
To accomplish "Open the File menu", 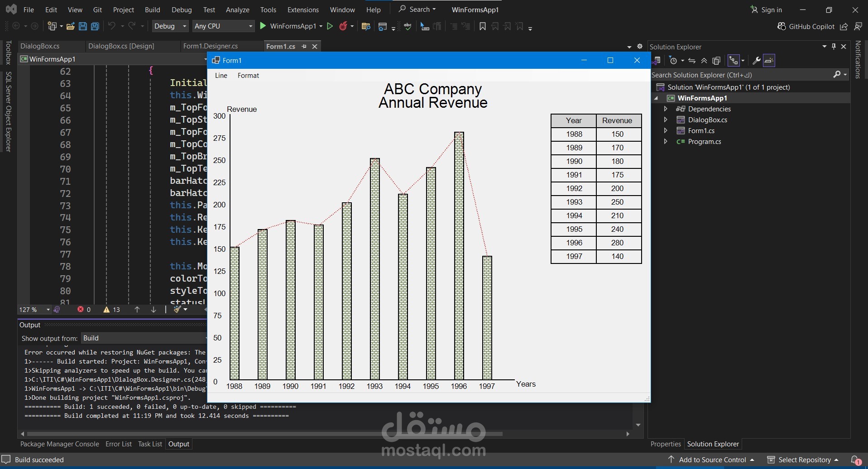I will [x=29, y=10].
